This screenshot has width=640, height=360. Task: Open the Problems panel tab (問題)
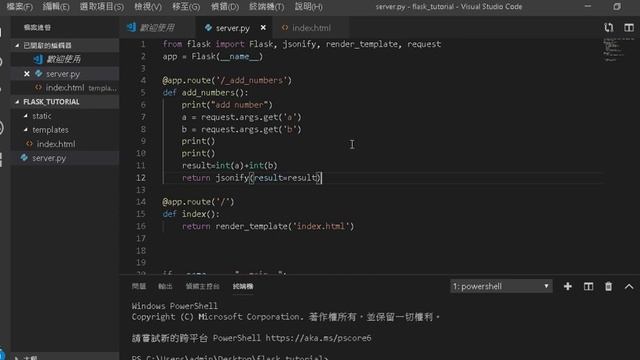click(139, 286)
